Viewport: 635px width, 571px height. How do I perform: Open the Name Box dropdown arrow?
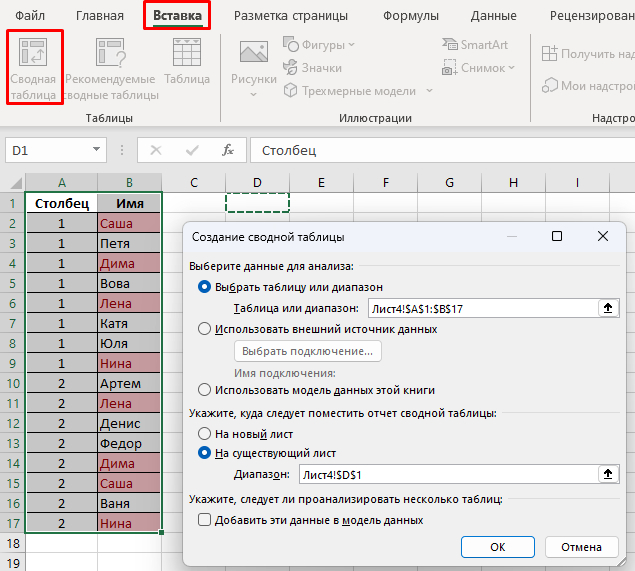click(97, 150)
